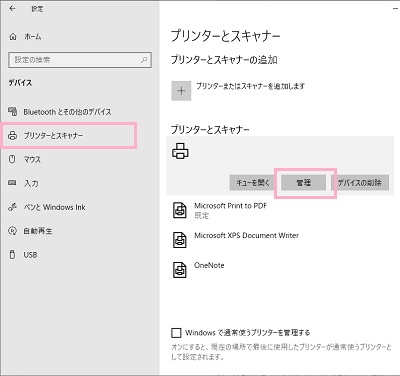Click the キューを開く button
Screen dimensions: 400x376
tap(252, 183)
